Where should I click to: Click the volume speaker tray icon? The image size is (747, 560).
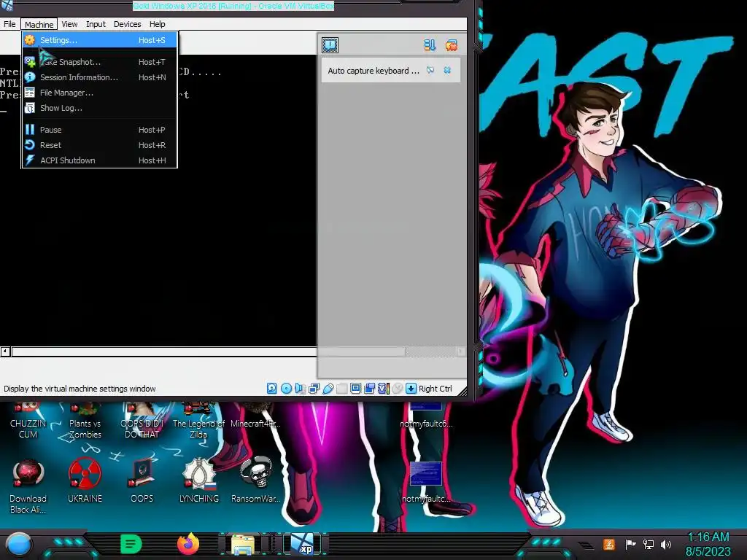click(666, 544)
